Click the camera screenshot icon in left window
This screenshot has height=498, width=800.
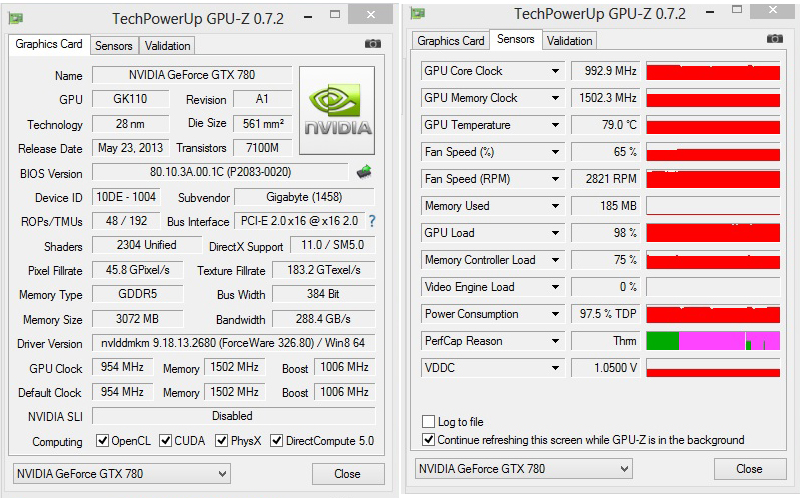(372, 44)
